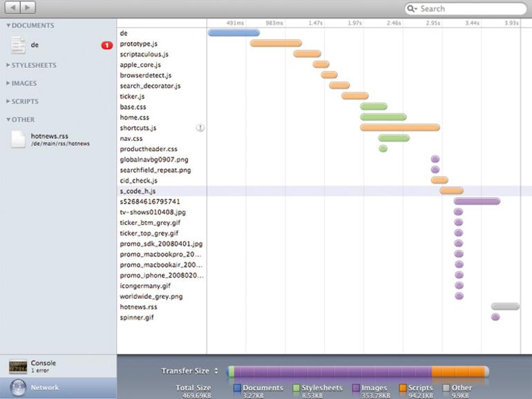The height and width of the screenshot is (399, 532).
Task: Click the warning icon next to shortcuts.js
Action: (200, 128)
